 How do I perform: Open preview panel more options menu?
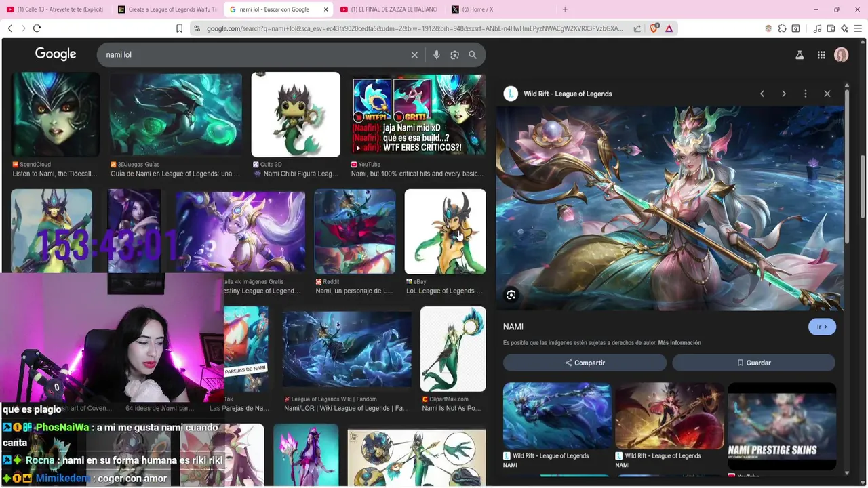coord(805,94)
